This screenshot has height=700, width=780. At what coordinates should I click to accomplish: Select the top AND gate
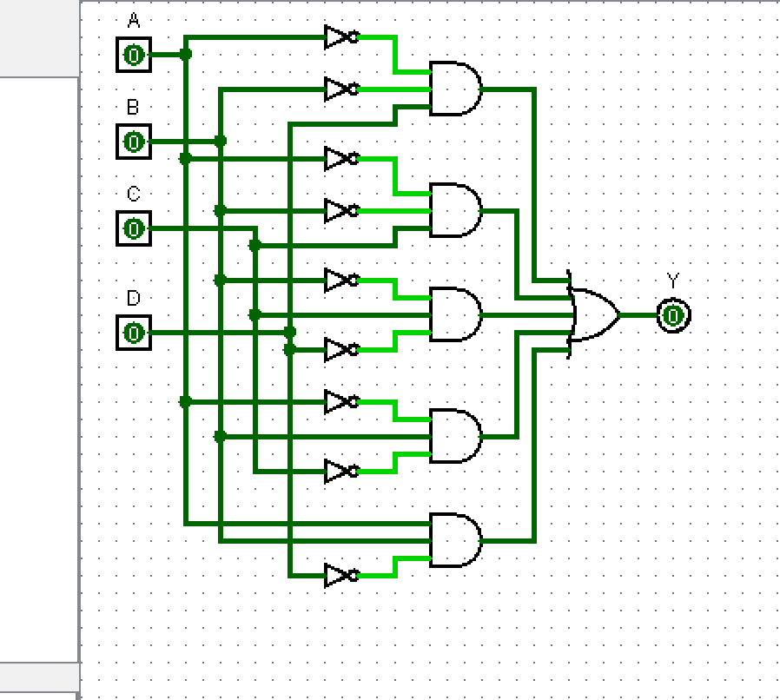(454, 87)
